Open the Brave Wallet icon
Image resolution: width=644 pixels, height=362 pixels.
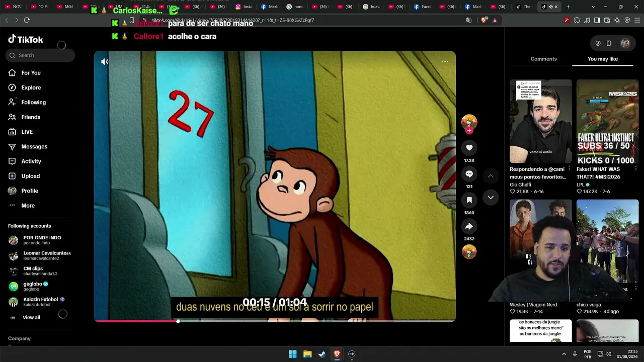click(607, 20)
